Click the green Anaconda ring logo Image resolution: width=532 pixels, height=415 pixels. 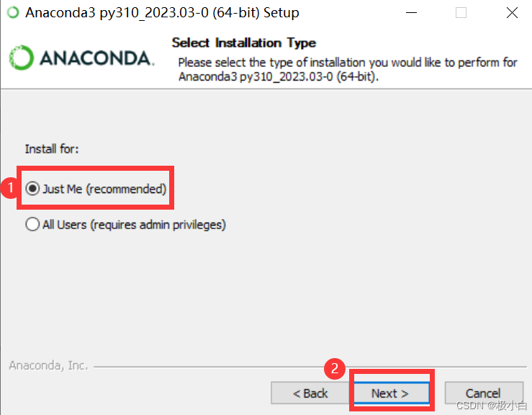click(x=21, y=58)
